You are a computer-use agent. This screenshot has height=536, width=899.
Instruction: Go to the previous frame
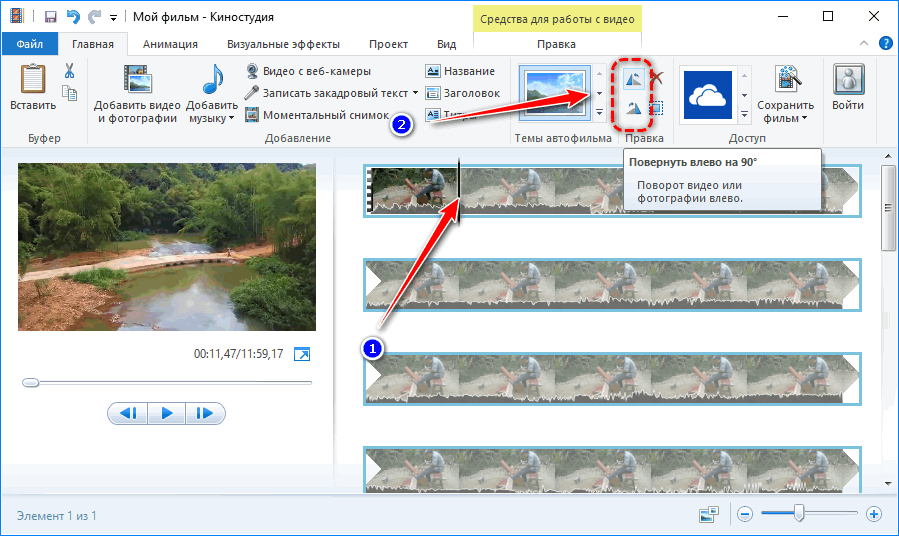(x=128, y=413)
